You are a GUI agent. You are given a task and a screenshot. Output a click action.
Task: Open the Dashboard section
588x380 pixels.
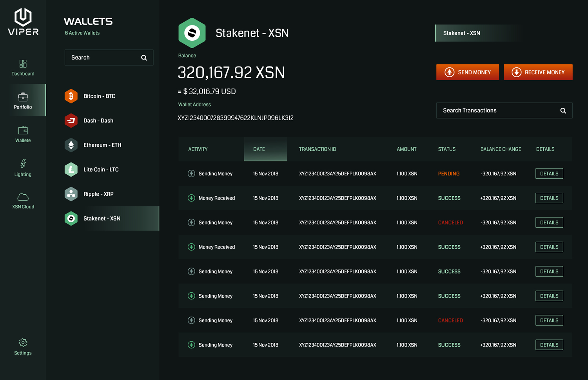click(23, 68)
